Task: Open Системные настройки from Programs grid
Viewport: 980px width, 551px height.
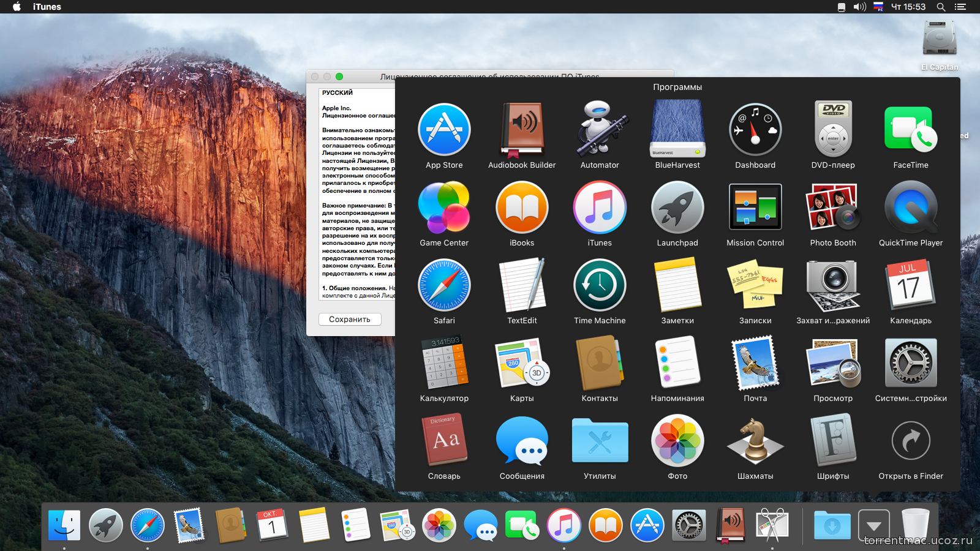Action: [x=911, y=363]
